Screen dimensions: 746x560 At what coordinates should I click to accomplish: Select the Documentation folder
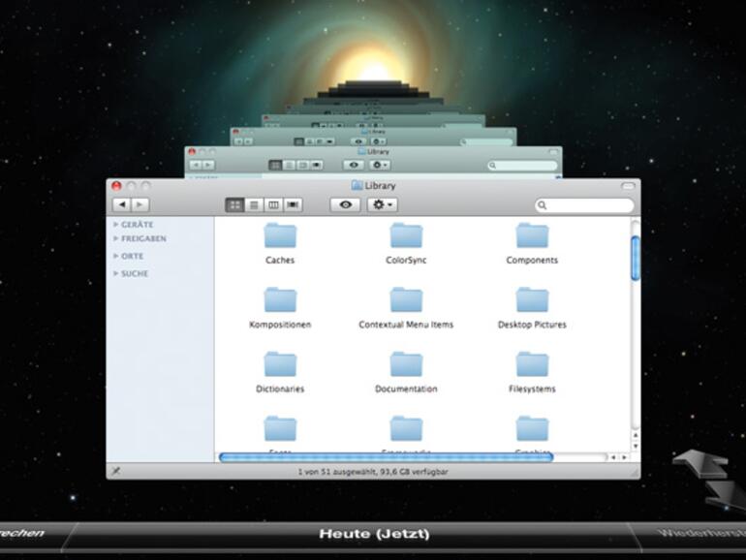[x=406, y=364]
